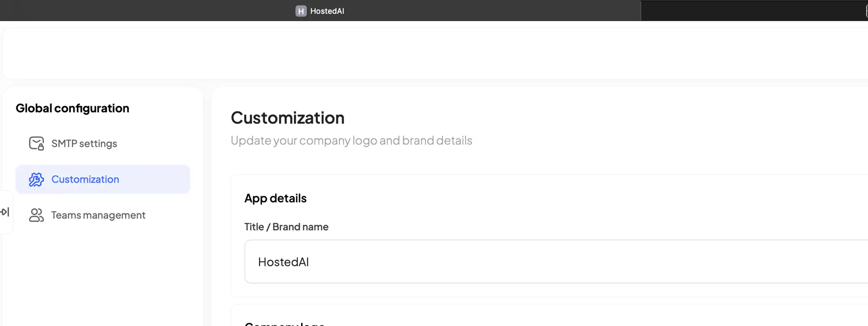The height and width of the screenshot is (326, 868).
Task: Select the SMTP settings envelope icon
Action: click(x=36, y=143)
